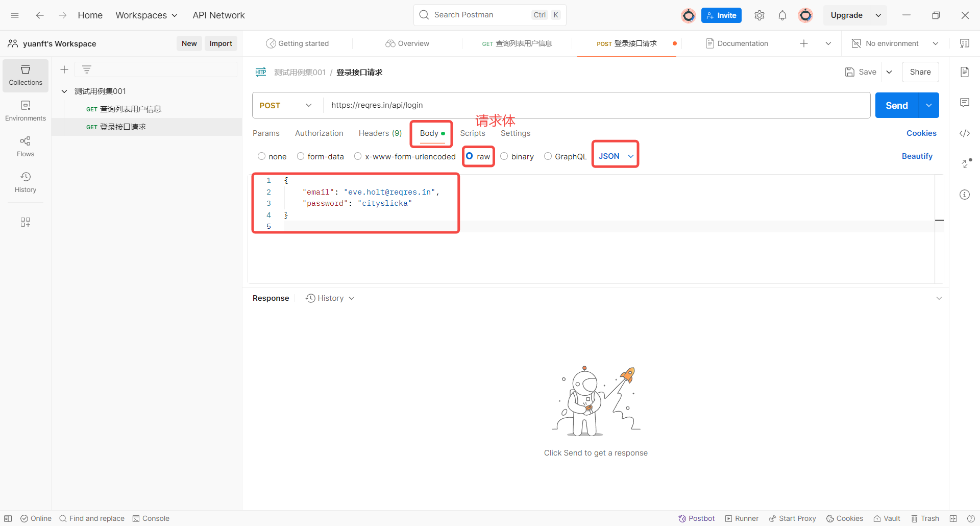
Task: Open the Documentation tab
Action: [737, 43]
